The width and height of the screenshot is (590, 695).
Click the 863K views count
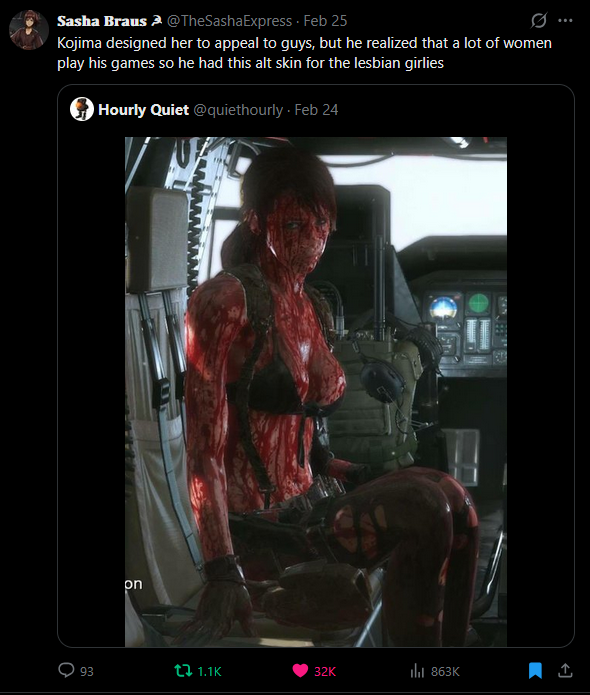445,672
